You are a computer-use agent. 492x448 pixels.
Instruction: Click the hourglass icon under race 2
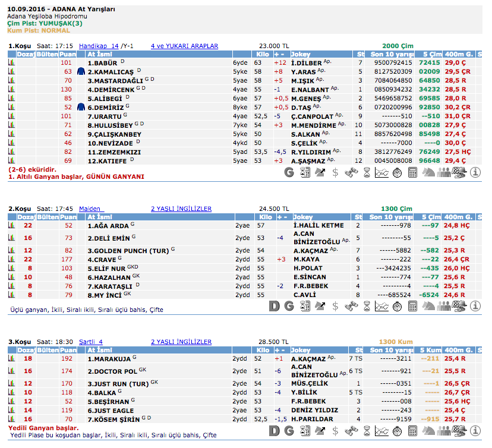[367, 306]
